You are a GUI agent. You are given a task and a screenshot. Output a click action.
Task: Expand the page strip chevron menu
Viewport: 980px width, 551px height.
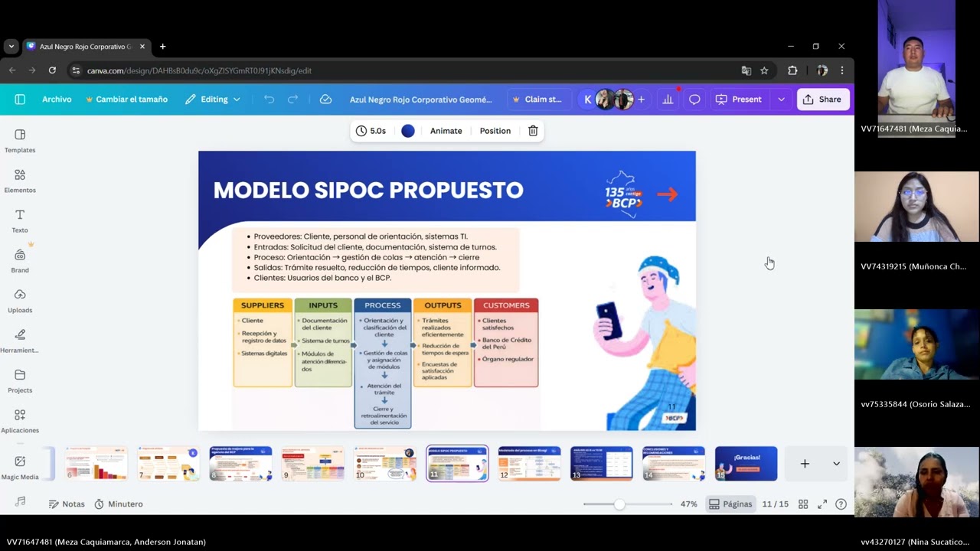[836, 464]
